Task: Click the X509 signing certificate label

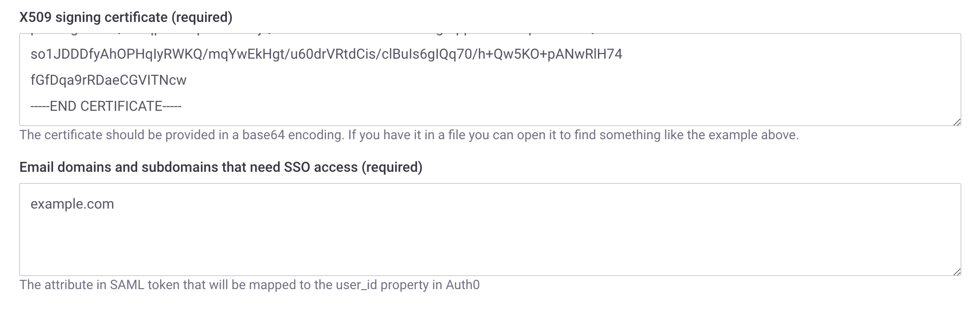Action: (126, 17)
